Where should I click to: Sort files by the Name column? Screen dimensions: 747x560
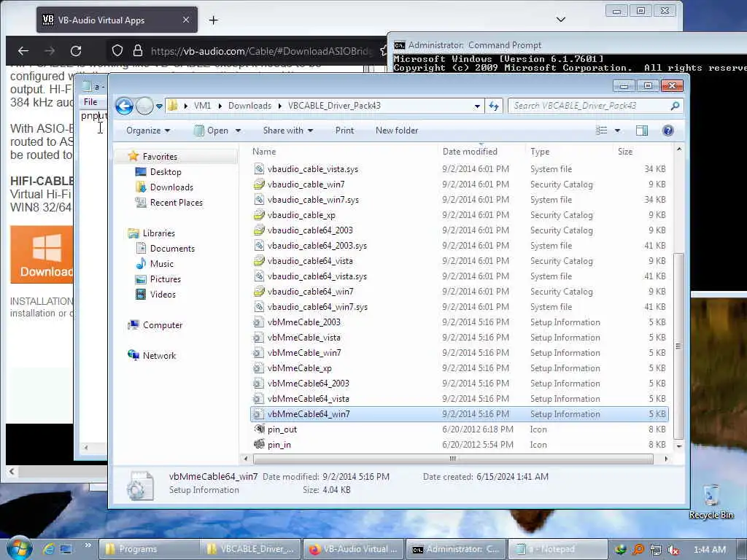coord(264,152)
